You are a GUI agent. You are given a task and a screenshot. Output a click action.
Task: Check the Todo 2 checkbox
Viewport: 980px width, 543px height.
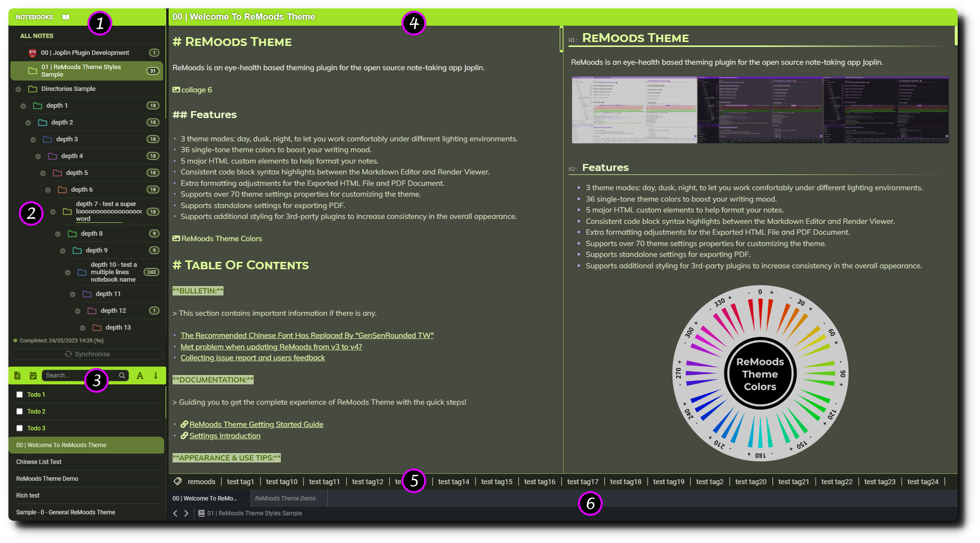coord(20,412)
